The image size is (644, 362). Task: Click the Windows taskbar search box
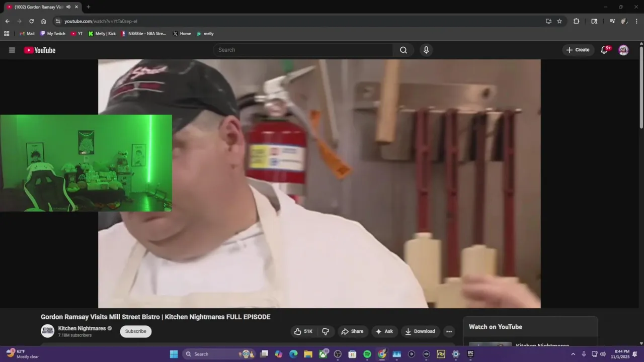pos(219,354)
